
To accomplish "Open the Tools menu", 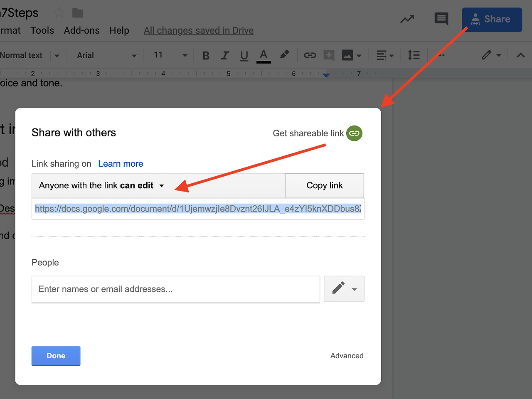I will [x=42, y=30].
